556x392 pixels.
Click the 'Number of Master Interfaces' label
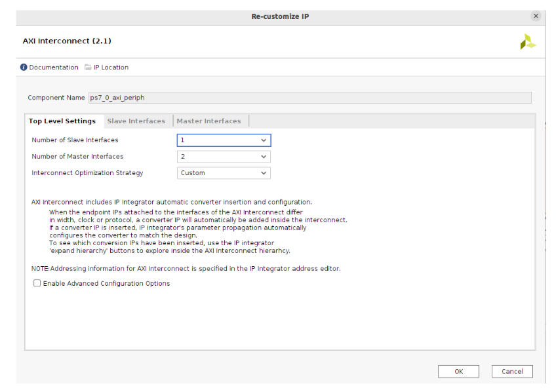pyautogui.click(x=77, y=156)
